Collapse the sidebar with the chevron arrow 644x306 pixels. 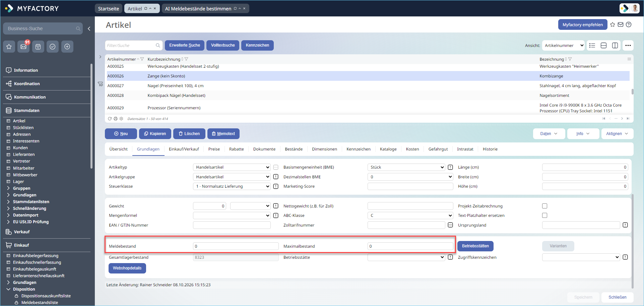(89, 29)
